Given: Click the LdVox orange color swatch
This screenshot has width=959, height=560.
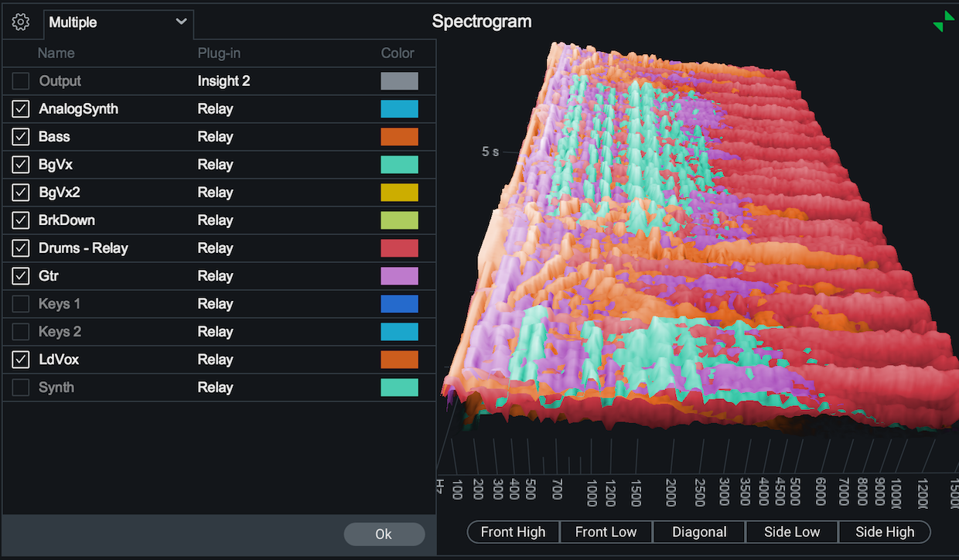Looking at the screenshot, I should pyautogui.click(x=399, y=360).
